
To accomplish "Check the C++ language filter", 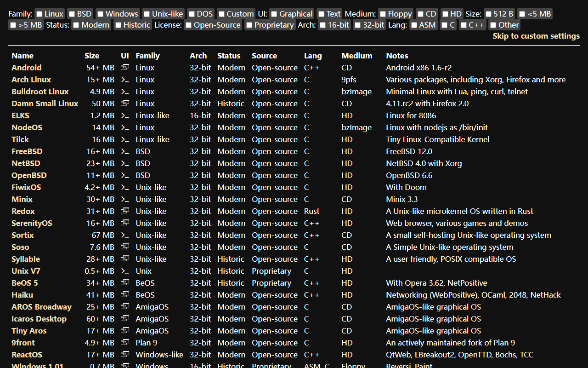I will pos(464,25).
